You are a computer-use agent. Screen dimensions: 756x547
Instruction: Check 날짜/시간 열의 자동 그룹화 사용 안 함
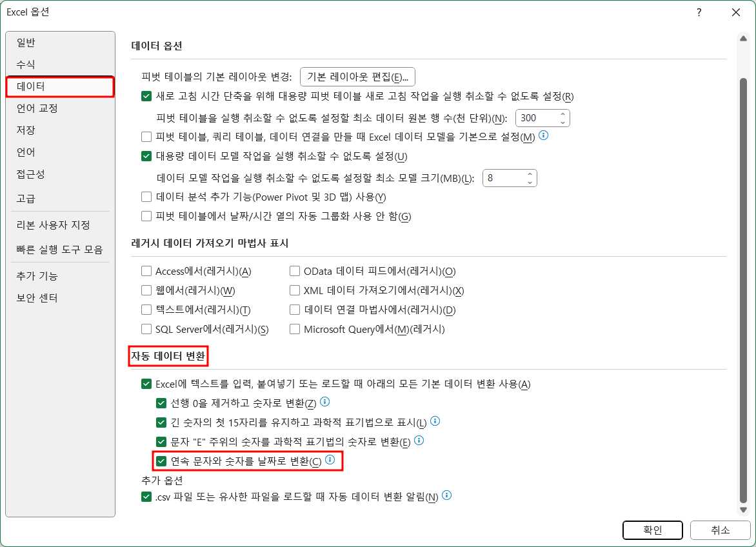[146, 216]
